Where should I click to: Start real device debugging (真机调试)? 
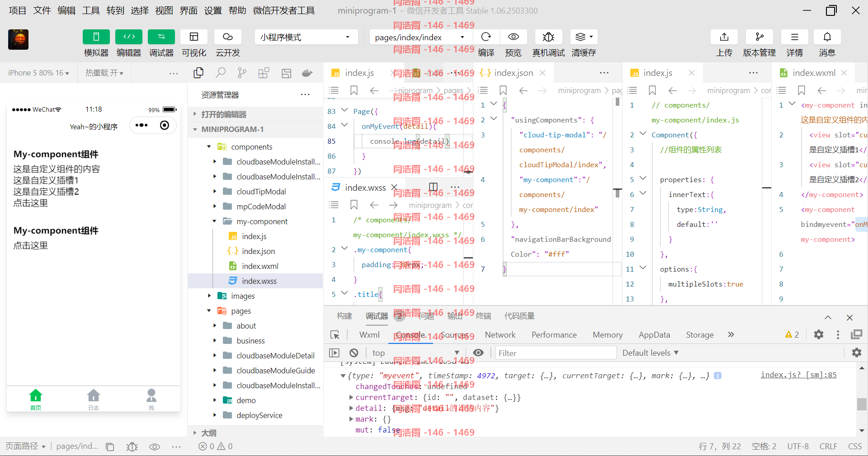(548, 37)
